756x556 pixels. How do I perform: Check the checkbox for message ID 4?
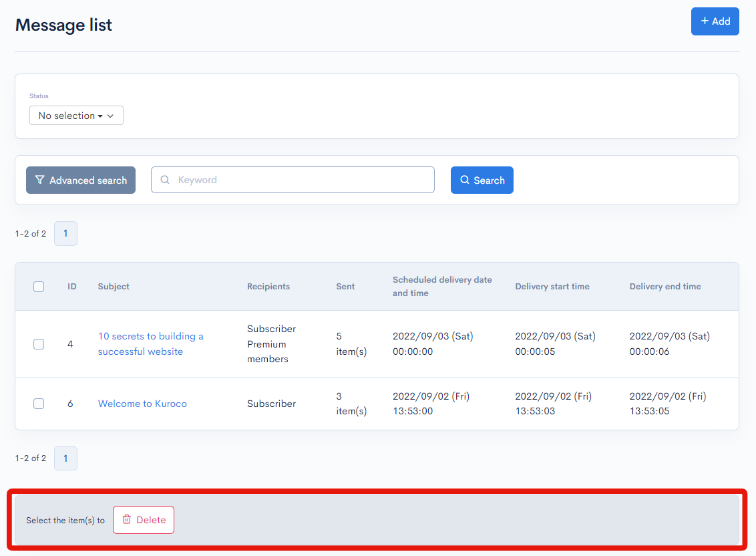coord(39,343)
